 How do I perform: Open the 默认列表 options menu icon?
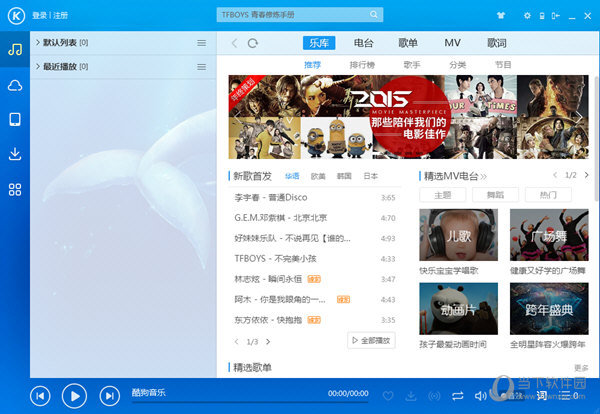coord(201,42)
